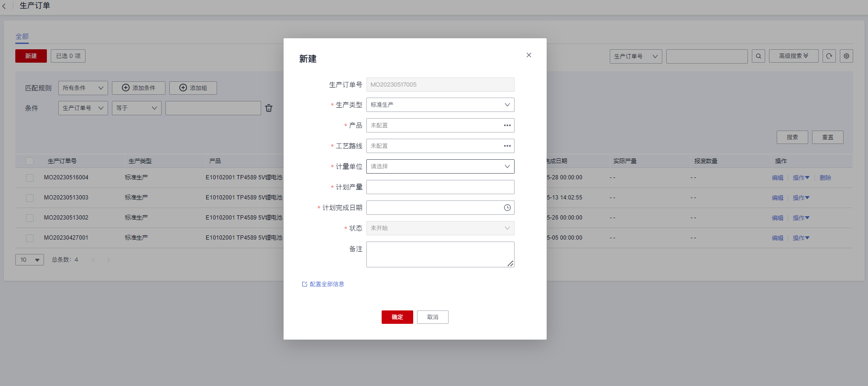Click order number MO20230516004 cell
The image size is (868, 386).
[x=66, y=177]
